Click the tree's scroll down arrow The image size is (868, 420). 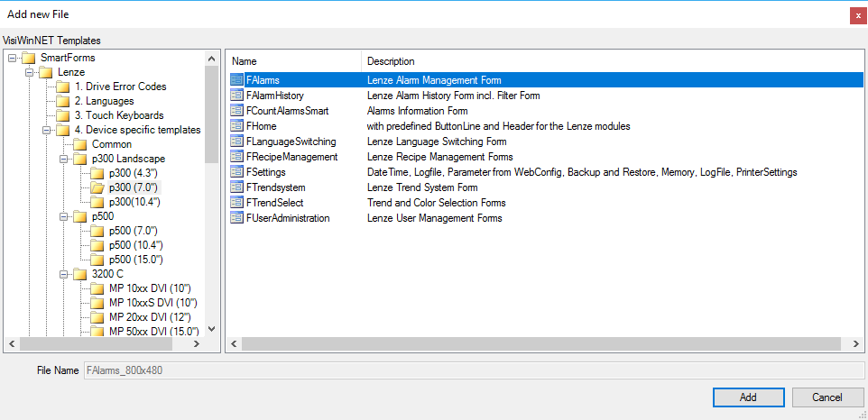211,330
